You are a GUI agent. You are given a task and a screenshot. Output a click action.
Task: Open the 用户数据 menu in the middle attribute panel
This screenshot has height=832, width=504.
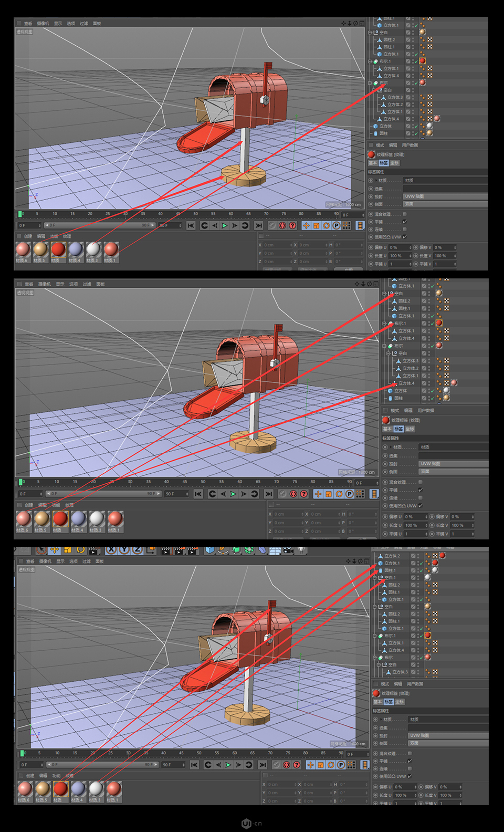(426, 410)
